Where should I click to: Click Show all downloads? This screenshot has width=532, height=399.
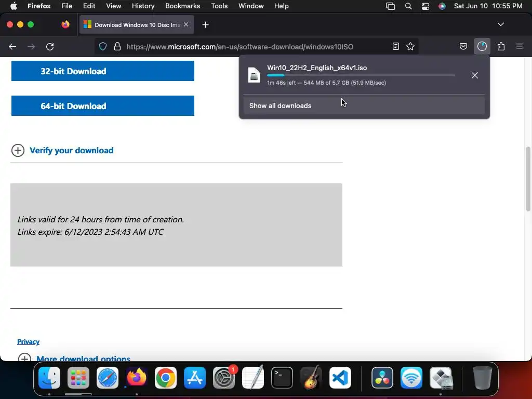pos(364,105)
